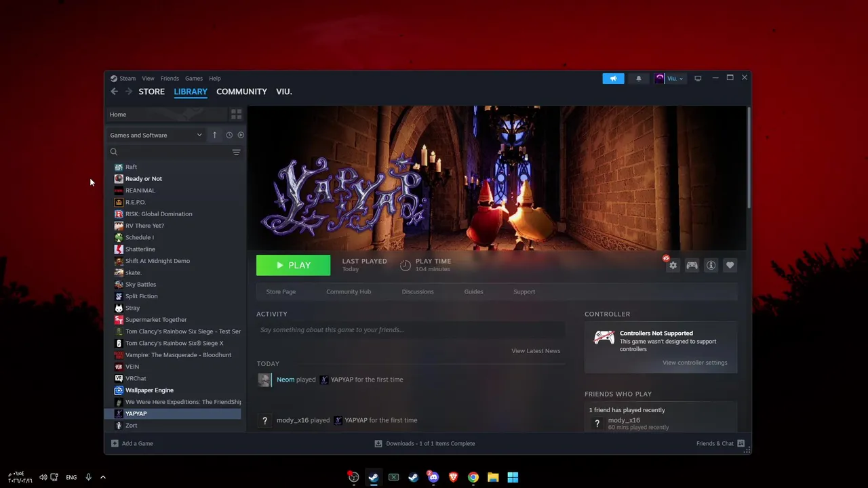Open Brave browser from the taskbar

tap(454, 477)
